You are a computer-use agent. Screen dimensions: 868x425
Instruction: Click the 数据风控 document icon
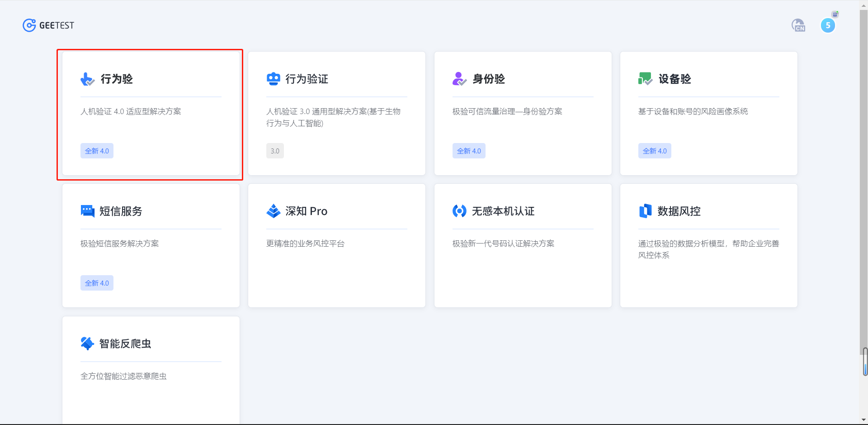coord(645,210)
